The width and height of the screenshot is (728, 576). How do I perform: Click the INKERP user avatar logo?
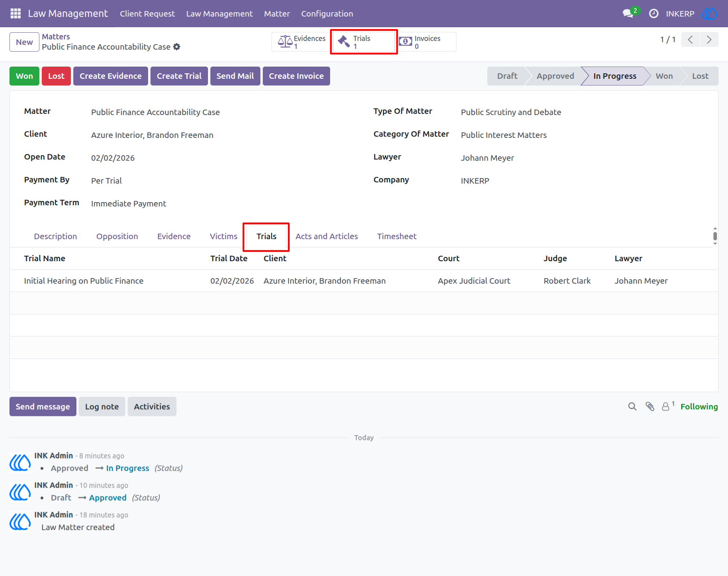pos(709,13)
